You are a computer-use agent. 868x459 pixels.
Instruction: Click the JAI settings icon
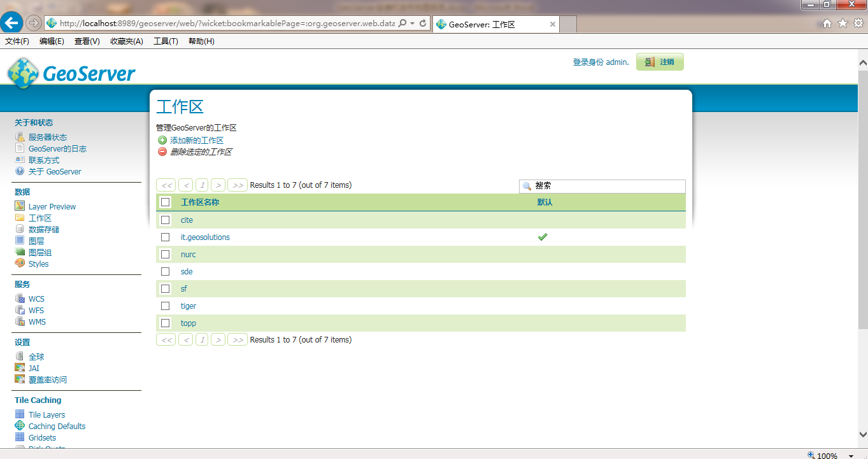(20, 368)
